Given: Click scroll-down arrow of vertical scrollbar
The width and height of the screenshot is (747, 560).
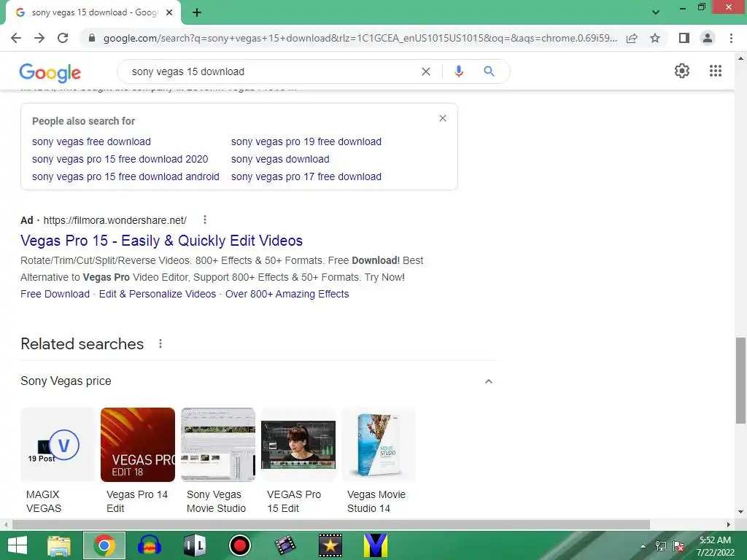Looking at the screenshot, I should pyautogui.click(x=740, y=512).
